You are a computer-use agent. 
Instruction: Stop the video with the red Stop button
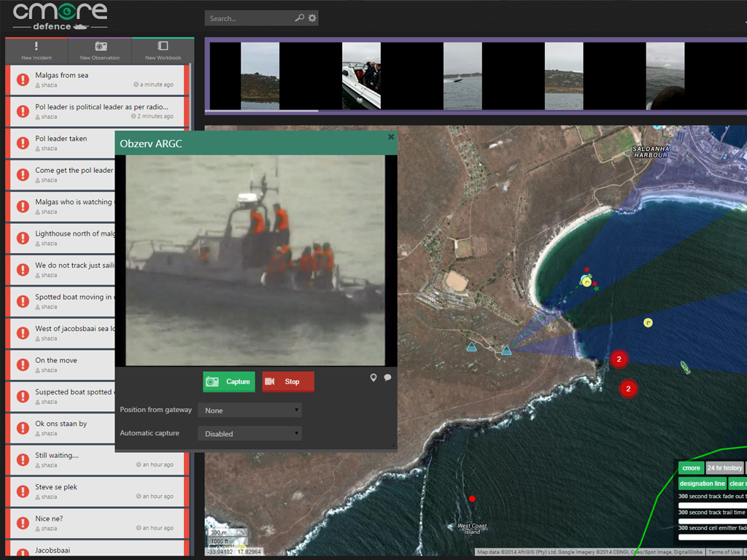(x=288, y=381)
